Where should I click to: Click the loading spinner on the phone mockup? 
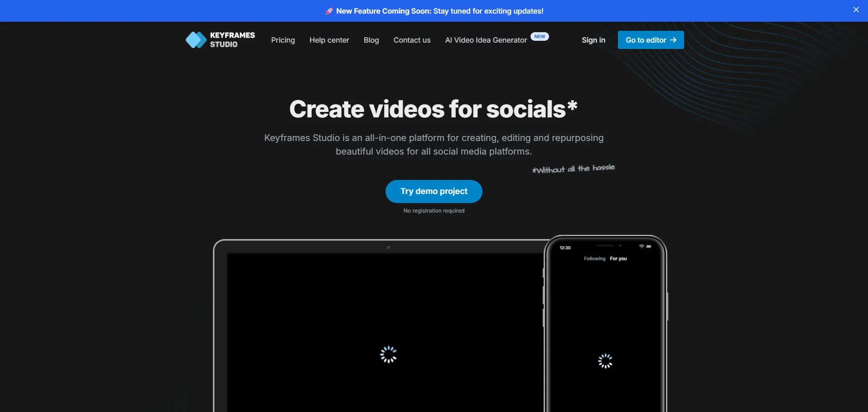pos(605,361)
